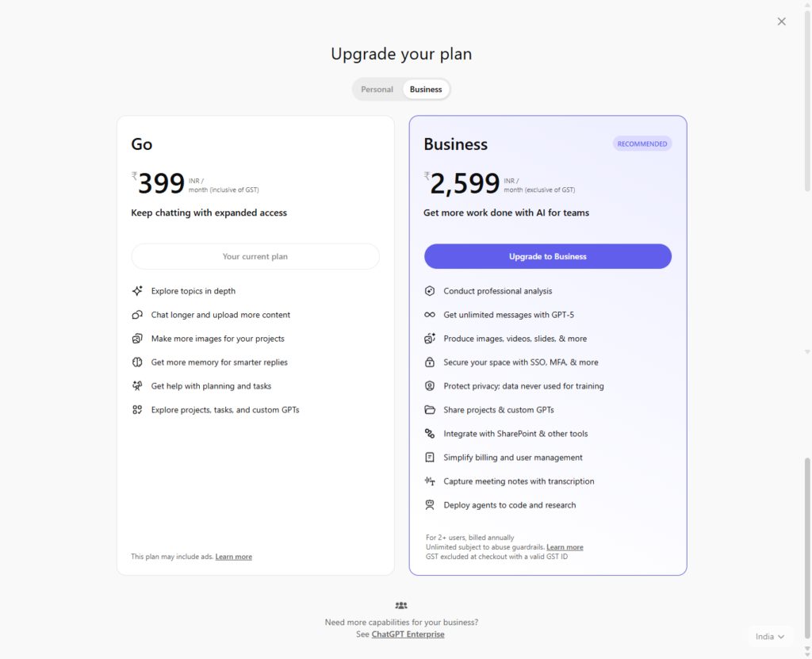812x659 pixels.
Task: Open Learn more link about ads
Action: click(234, 557)
